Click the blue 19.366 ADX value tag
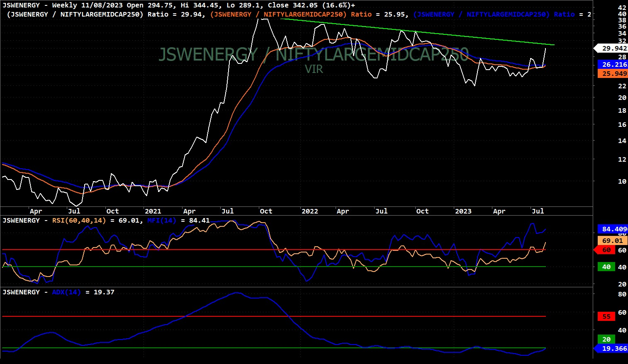This screenshot has width=628, height=364. pos(611,349)
